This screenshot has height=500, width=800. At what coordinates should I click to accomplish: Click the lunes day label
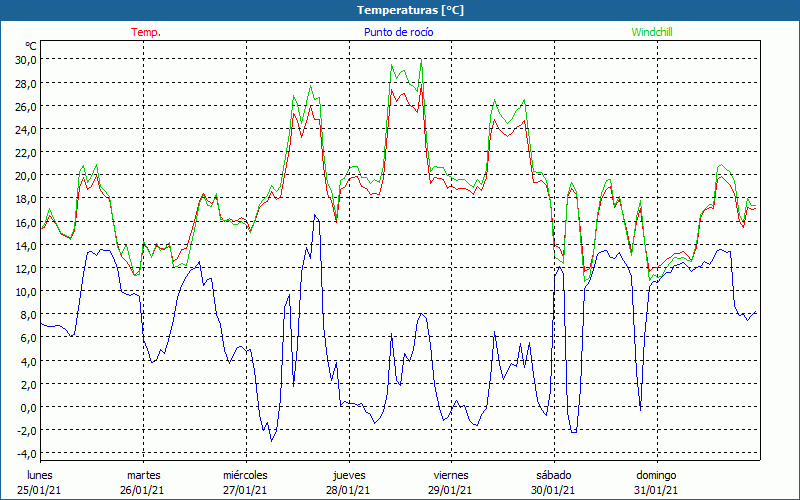click(40, 475)
